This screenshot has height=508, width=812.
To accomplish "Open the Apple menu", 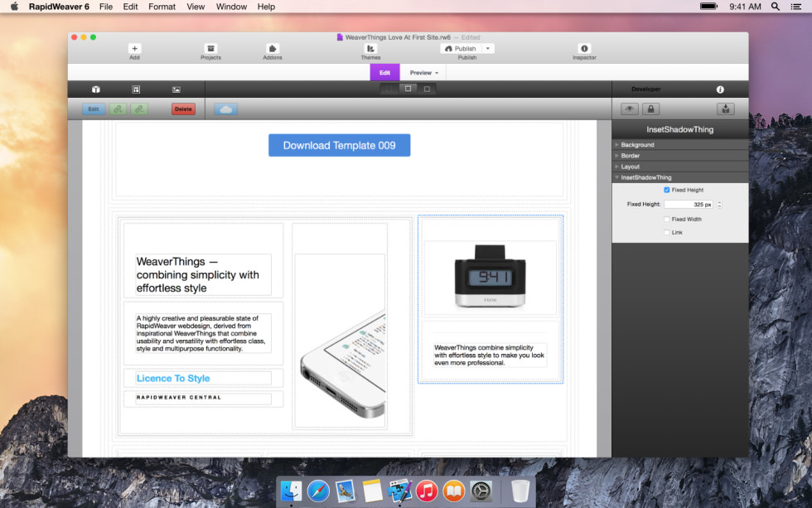I will click(x=15, y=7).
